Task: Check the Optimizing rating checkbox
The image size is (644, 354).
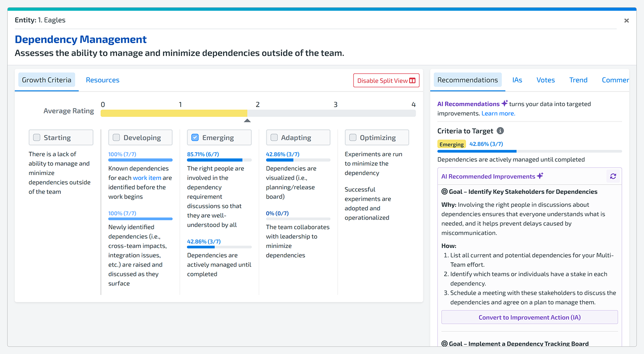Action: [x=353, y=137]
